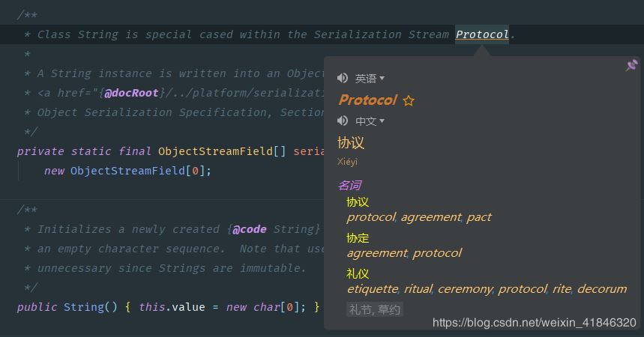Click the 'rite' synonym link
This screenshot has height=337, width=644.
562,289
